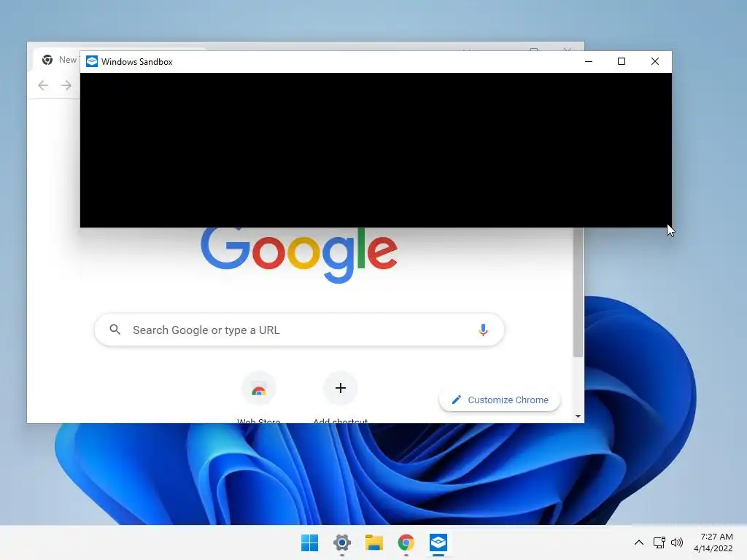The width and height of the screenshot is (747, 560).
Task: Click the Windows Sandbox title bar icon
Action: tap(92, 61)
